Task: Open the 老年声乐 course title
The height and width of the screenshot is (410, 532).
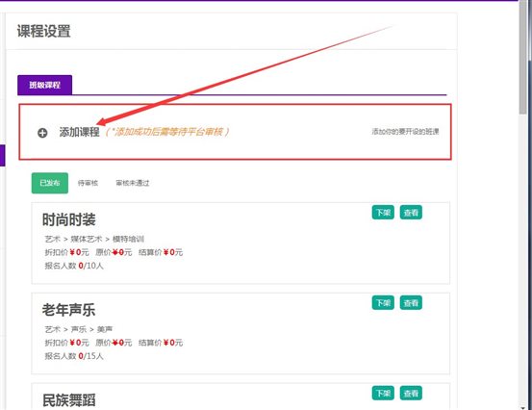Action: coord(69,310)
